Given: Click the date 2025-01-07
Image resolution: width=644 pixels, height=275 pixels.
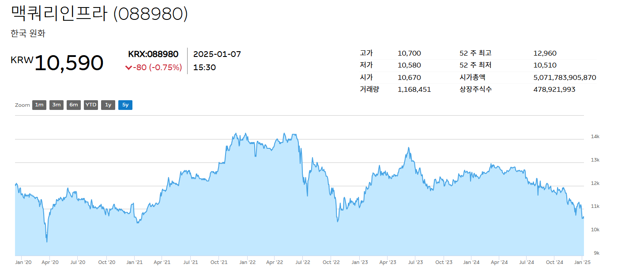Looking at the screenshot, I should [x=217, y=54].
